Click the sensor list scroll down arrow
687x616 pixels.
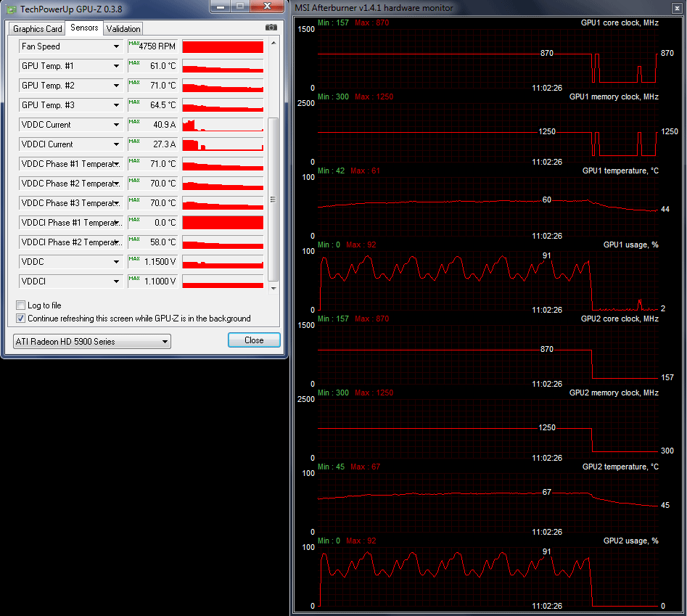tap(273, 288)
